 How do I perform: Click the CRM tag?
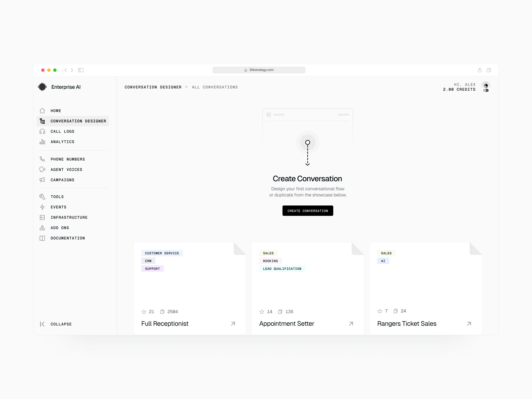click(148, 261)
